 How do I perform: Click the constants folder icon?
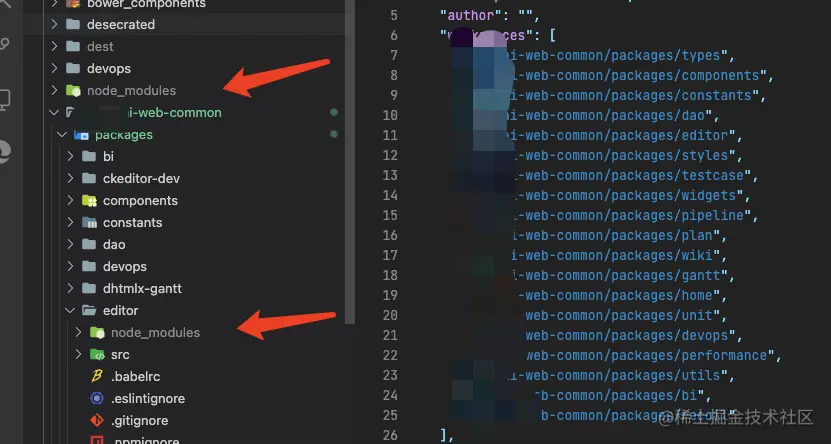[89, 223]
